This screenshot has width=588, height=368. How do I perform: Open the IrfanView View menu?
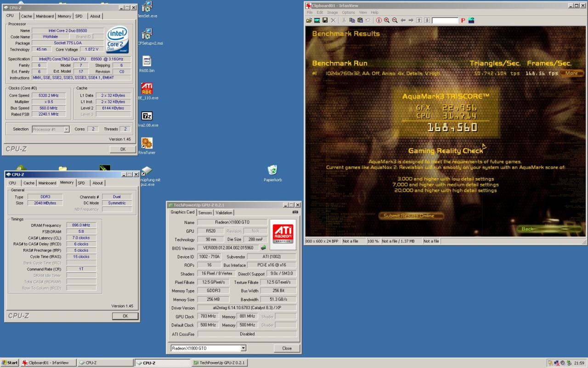point(363,12)
